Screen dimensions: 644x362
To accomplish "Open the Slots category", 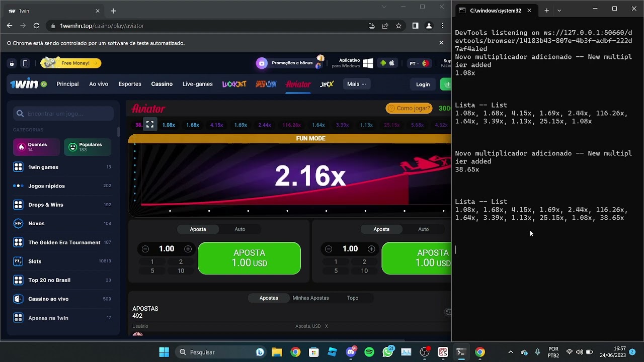I will pos(62,261).
